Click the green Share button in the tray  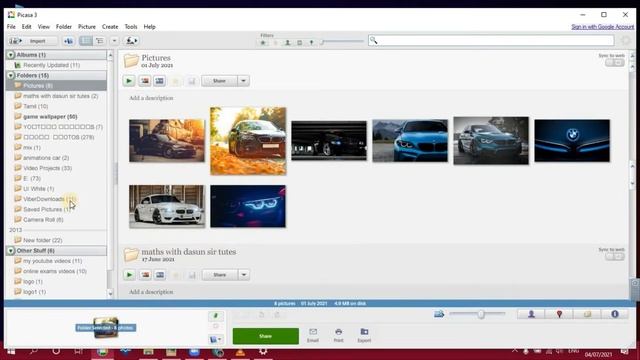click(266, 336)
